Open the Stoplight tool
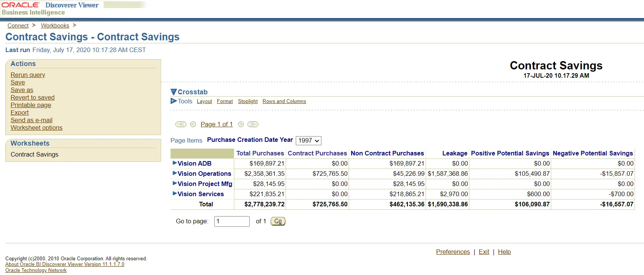 [248, 101]
